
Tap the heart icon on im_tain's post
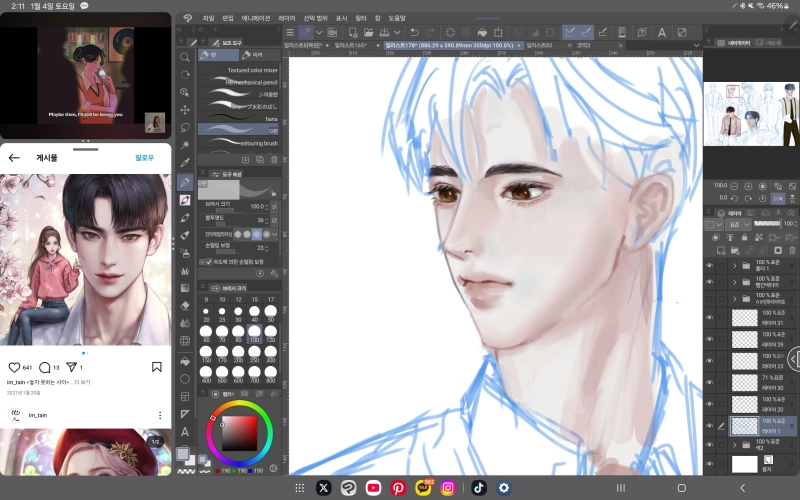point(14,367)
